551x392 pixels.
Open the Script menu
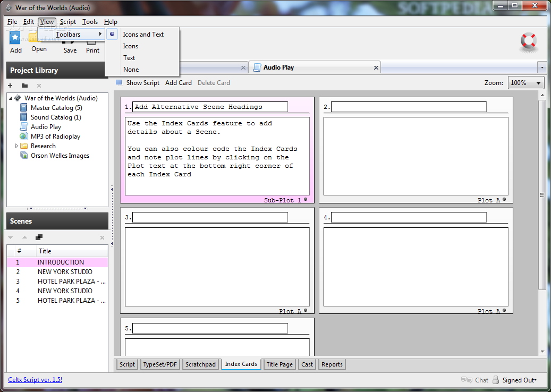(68, 22)
